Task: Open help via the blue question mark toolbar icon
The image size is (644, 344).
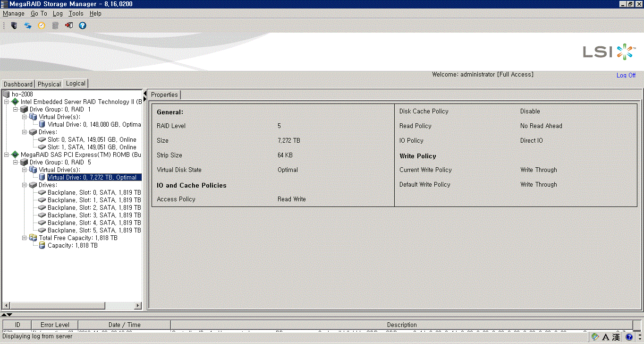Action: 83,26
